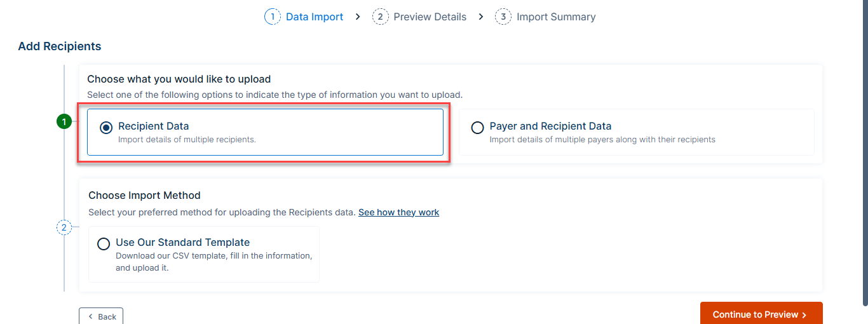The image size is (868, 324).
Task: Click chevron between Preview Details and Import Summary
Action: pos(481,17)
